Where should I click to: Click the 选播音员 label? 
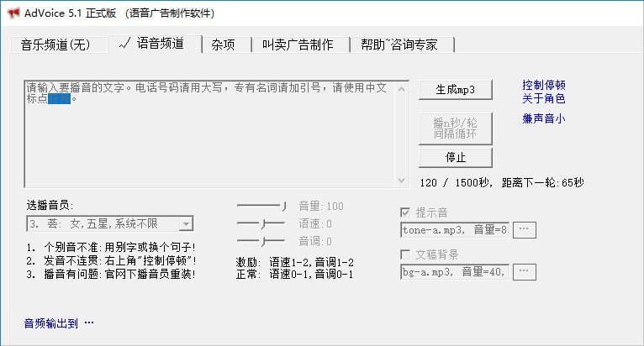(x=50, y=205)
